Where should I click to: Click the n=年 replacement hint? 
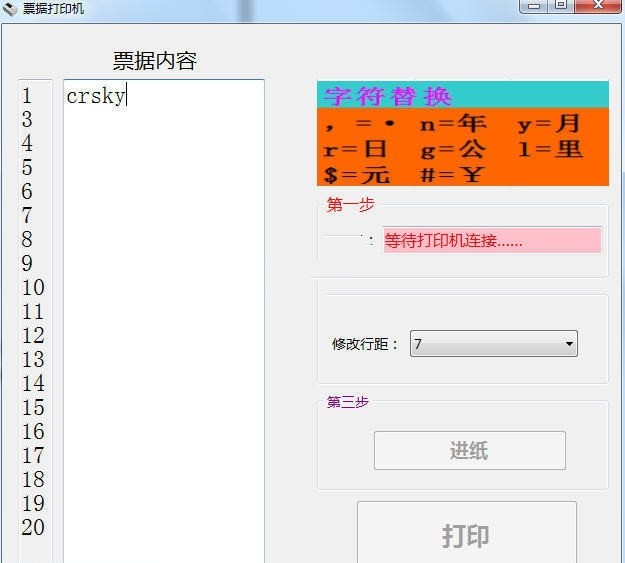pyautogui.click(x=453, y=124)
